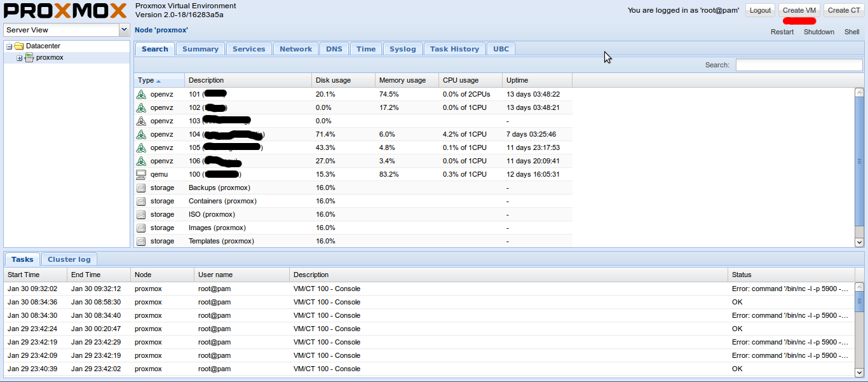The width and height of the screenshot is (868, 382).
Task: Select task started Jan 30 08:34:36
Action: tap(429, 302)
